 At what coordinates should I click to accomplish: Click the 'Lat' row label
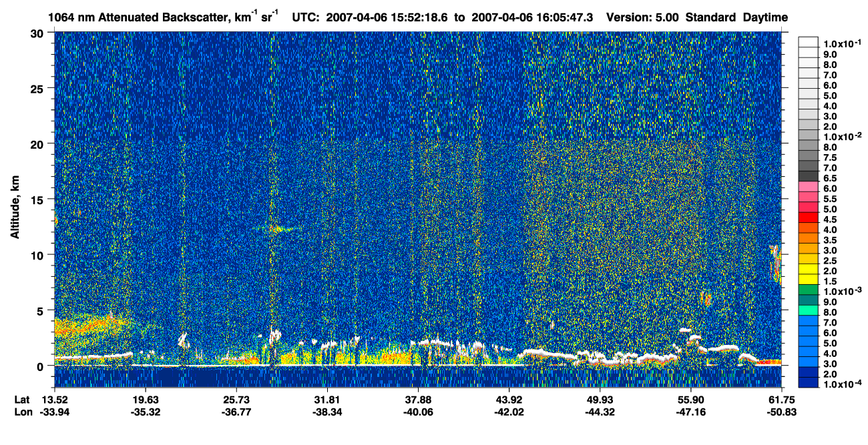22,400
